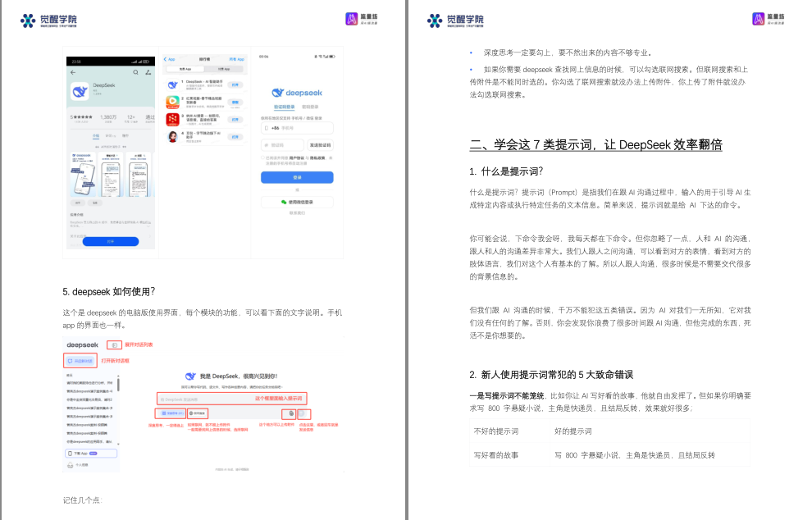Click the 个人信息 profile icon in the sidebar

click(70, 464)
